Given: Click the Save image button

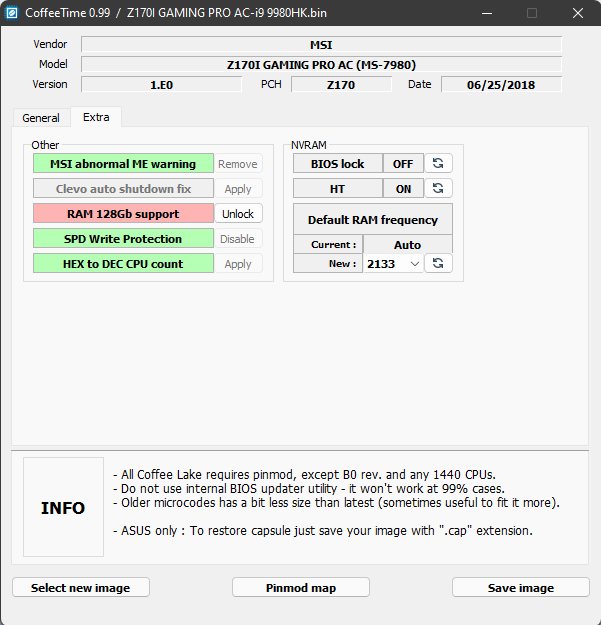Looking at the screenshot, I should tap(521, 588).
